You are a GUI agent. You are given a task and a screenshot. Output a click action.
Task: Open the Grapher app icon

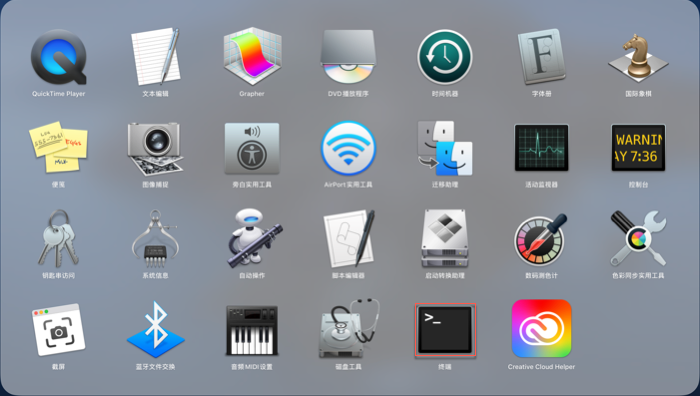coord(252,56)
